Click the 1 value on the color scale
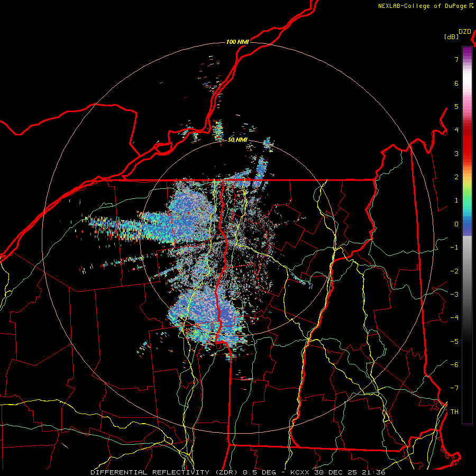 point(456,200)
